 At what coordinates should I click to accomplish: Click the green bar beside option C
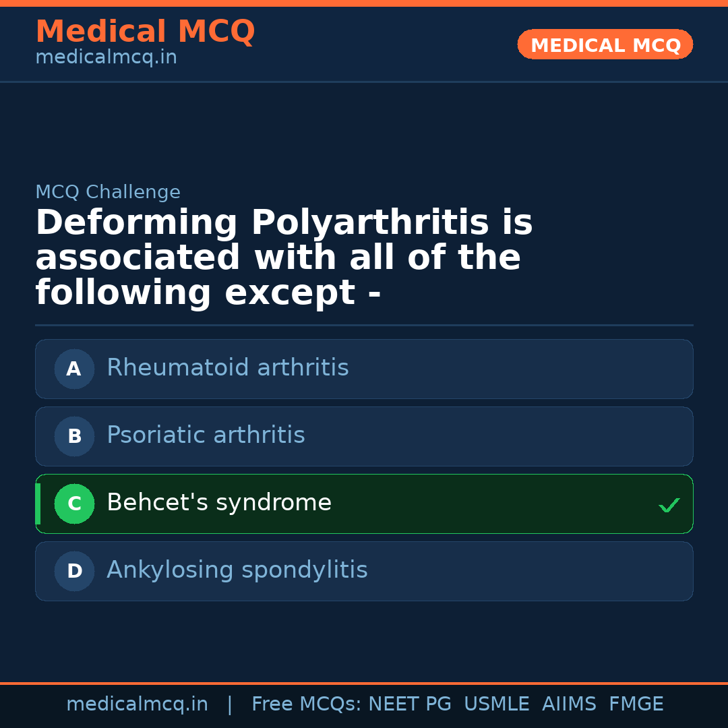(x=38, y=504)
